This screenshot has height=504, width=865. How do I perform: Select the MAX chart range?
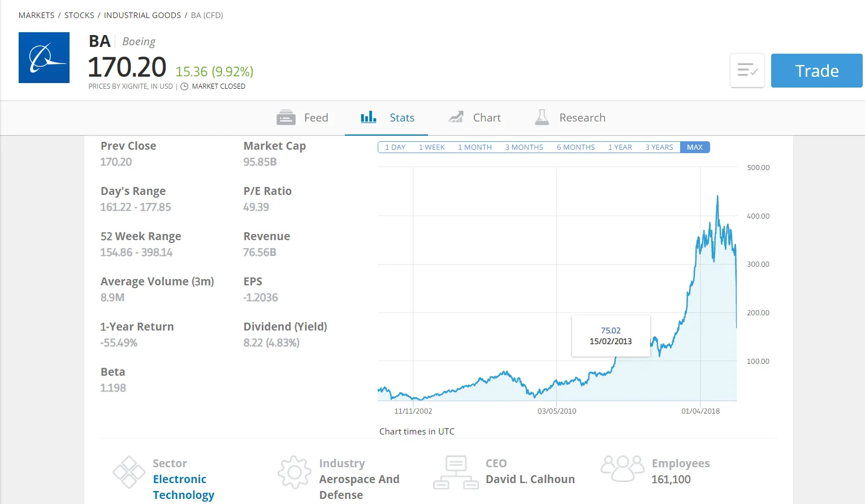pos(695,147)
